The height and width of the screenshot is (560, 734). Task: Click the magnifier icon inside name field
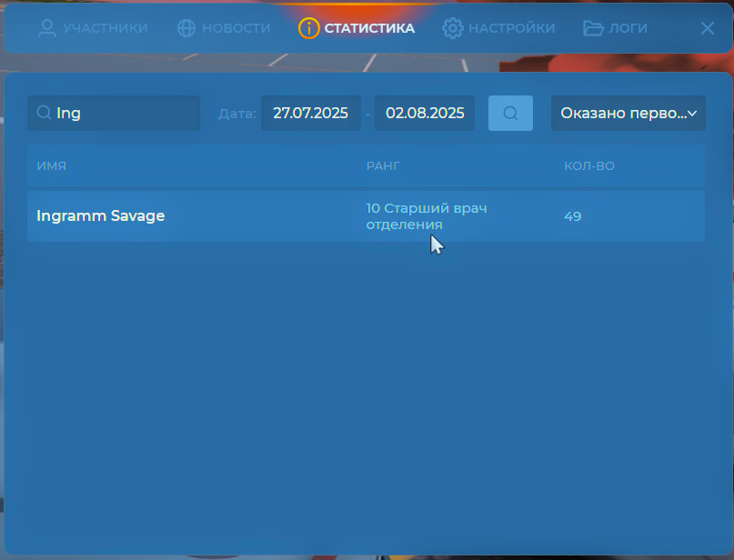(x=44, y=113)
